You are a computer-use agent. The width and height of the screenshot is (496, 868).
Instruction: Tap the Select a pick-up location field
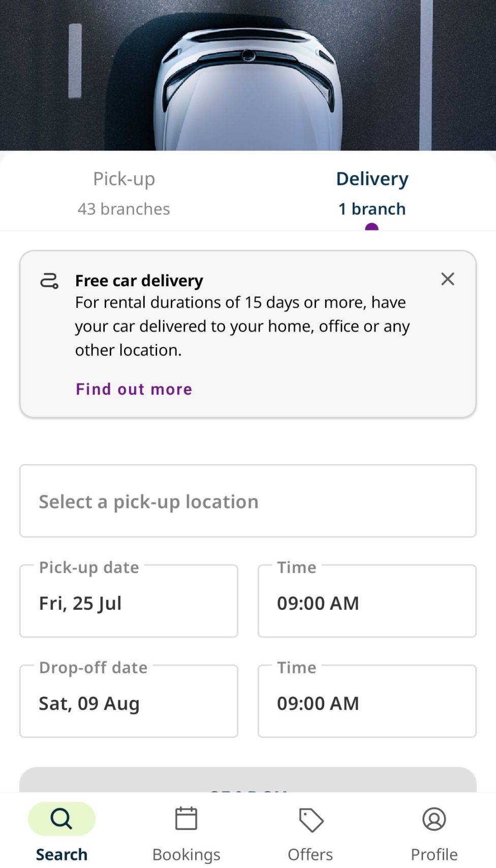click(248, 501)
